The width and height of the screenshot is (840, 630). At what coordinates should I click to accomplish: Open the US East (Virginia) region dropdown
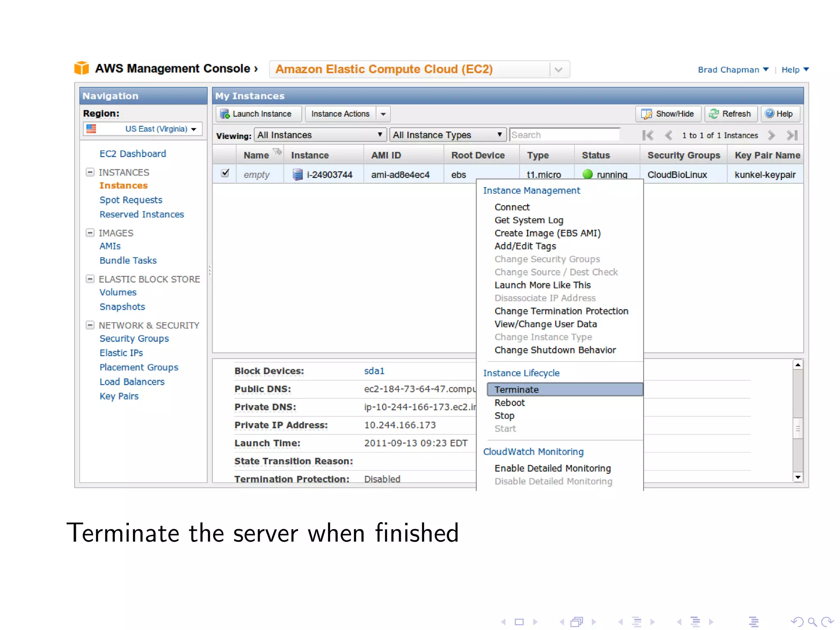(143, 129)
